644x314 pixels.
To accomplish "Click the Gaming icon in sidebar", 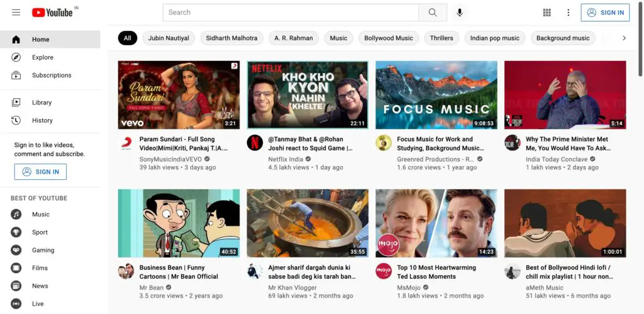I will pyautogui.click(x=16, y=250).
